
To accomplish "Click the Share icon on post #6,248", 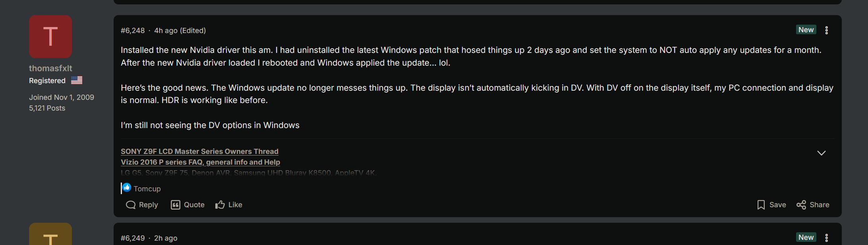I will pyautogui.click(x=801, y=204).
